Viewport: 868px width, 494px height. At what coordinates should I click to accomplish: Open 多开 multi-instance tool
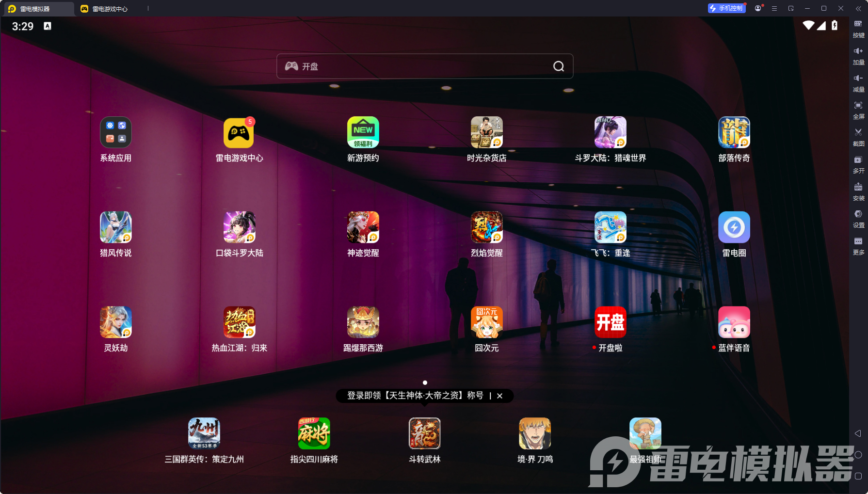tap(858, 165)
